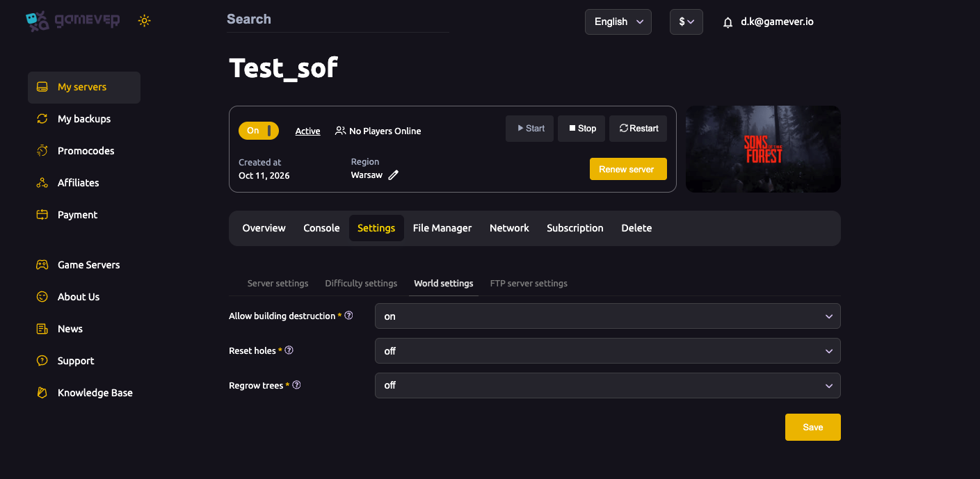Show help for Allow building destruction

(x=349, y=316)
